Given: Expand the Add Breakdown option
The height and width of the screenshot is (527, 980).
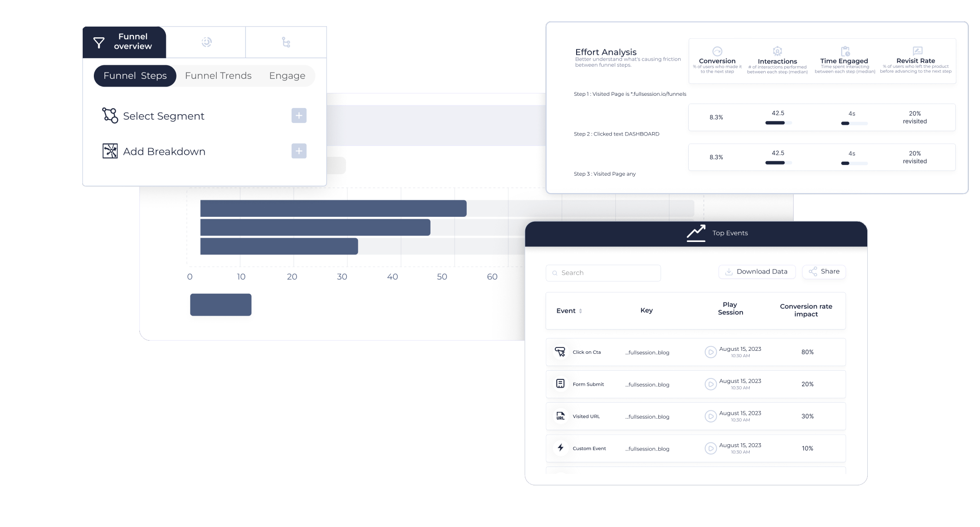Looking at the screenshot, I should (x=298, y=151).
